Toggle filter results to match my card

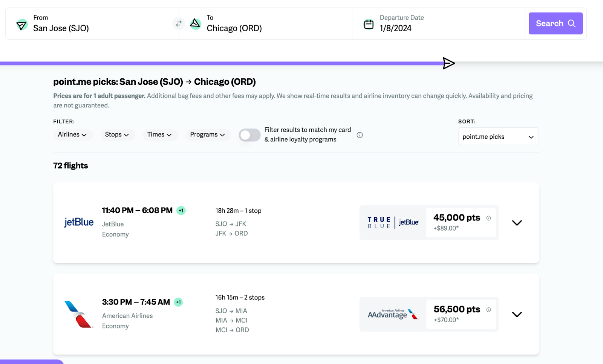[x=249, y=135]
